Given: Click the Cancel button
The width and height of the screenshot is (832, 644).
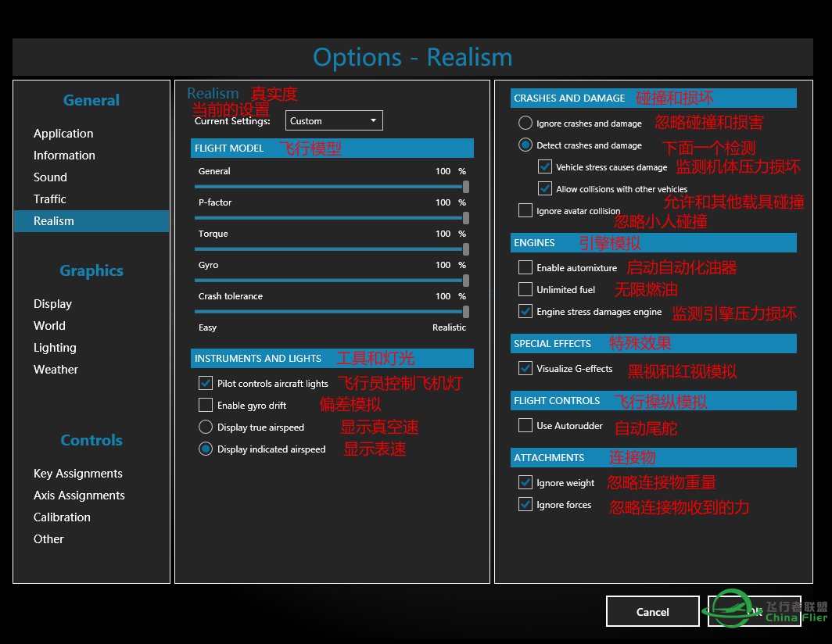Looking at the screenshot, I should [x=652, y=611].
